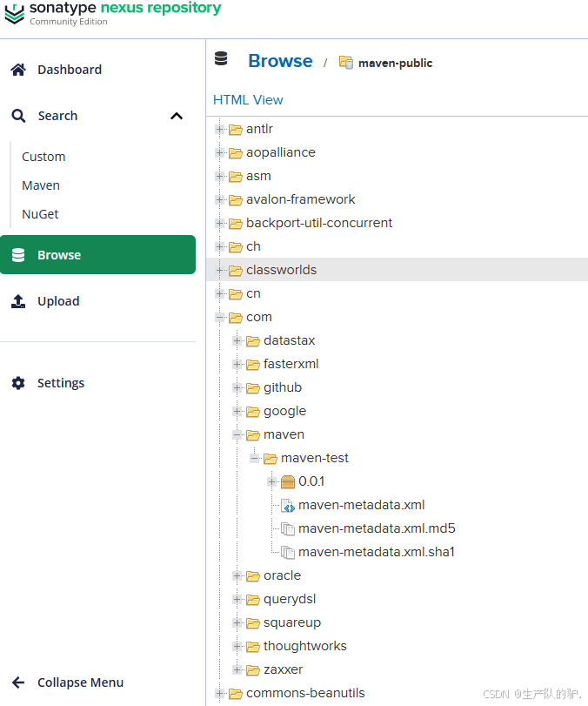Viewport: 588px width, 706px height.
Task: Click the Browse breadcrumb heading link
Action: (x=280, y=61)
